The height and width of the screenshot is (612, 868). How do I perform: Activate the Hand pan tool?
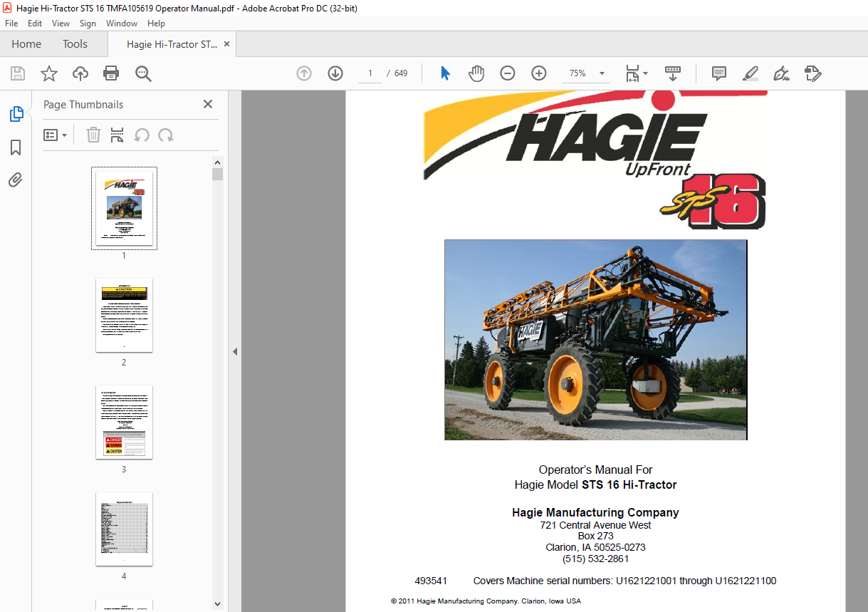(x=476, y=73)
